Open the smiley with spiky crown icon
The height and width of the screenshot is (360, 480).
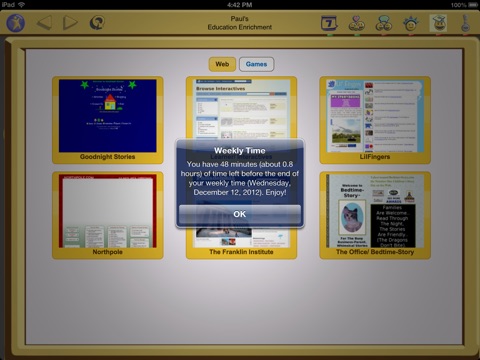pos(411,23)
